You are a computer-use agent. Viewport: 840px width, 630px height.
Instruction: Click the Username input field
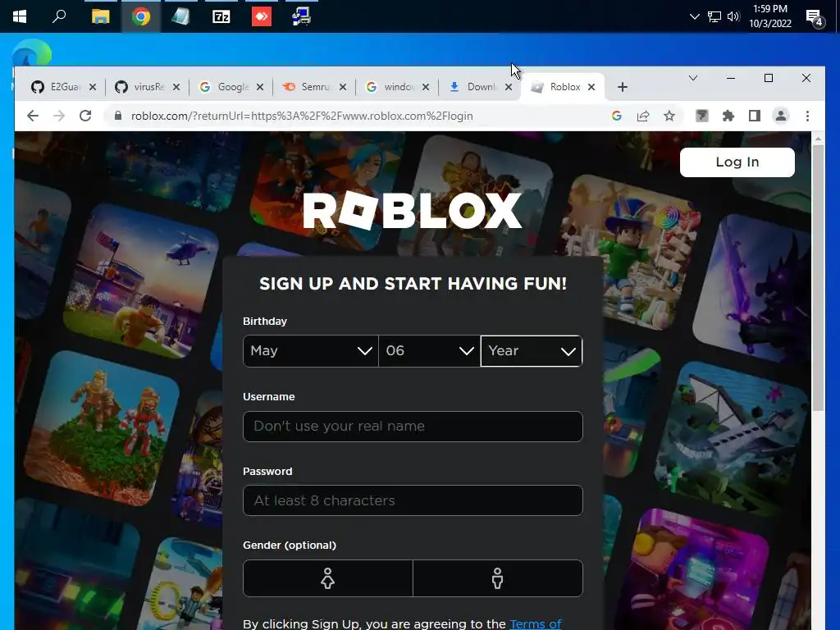pos(413,427)
